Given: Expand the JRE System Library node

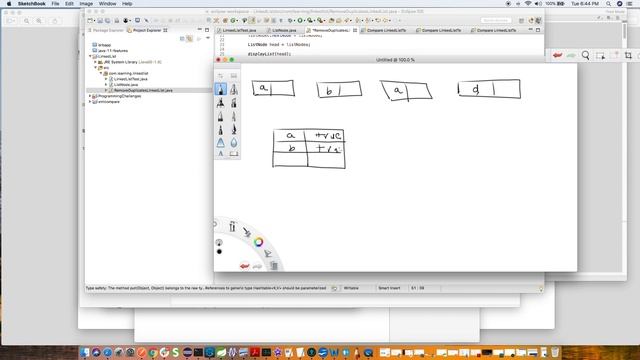Looking at the screenshot, I should [95, 62].
